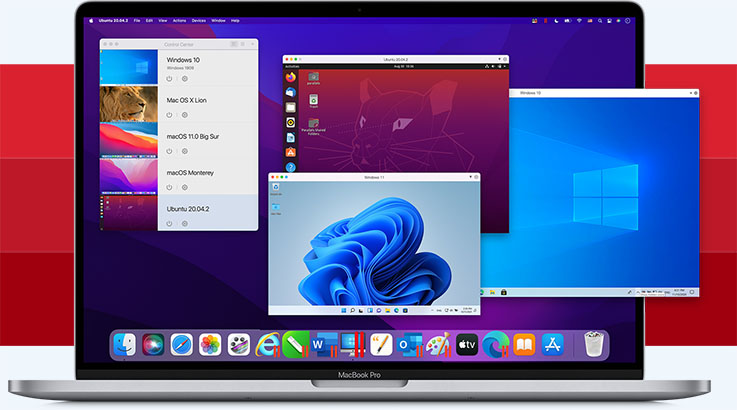Open settings gear for Ubuntu 20.04.2 VM

point(185,223)
